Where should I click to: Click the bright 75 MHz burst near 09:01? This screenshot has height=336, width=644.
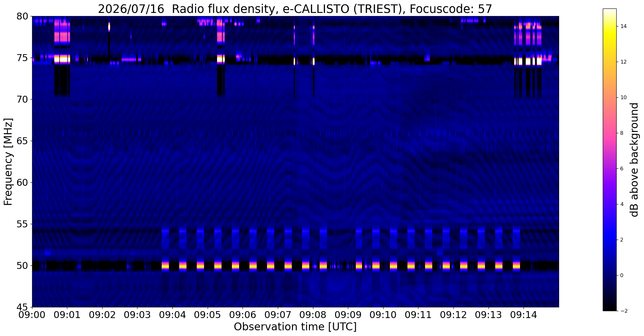(62, 59)
